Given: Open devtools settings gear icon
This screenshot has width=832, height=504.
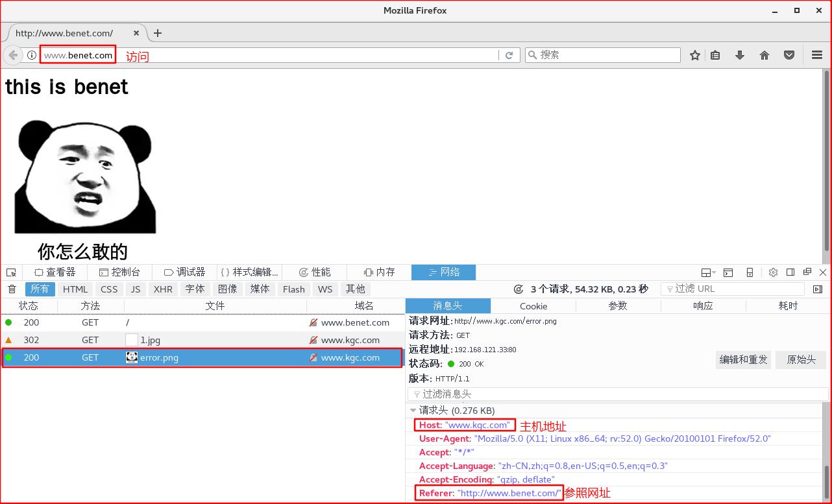Looking at the screenshot, I should tap(773, 272).
